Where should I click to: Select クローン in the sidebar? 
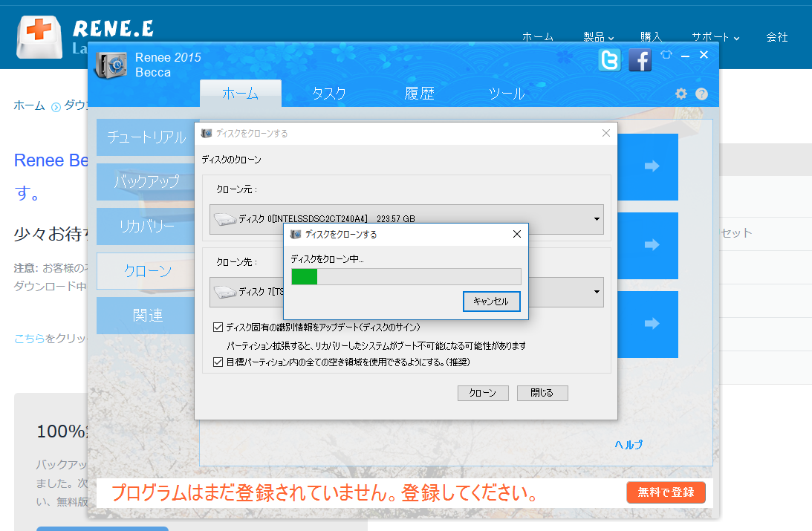[x=146, y=270]
